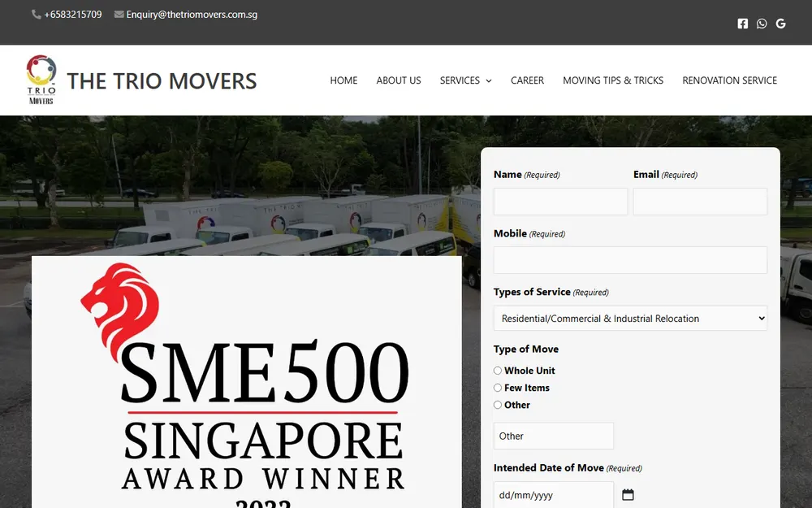Image resolution: width=812 pixels, height=508 pixels.
Task: Go to the Career page
Action: tap(527, 80)
